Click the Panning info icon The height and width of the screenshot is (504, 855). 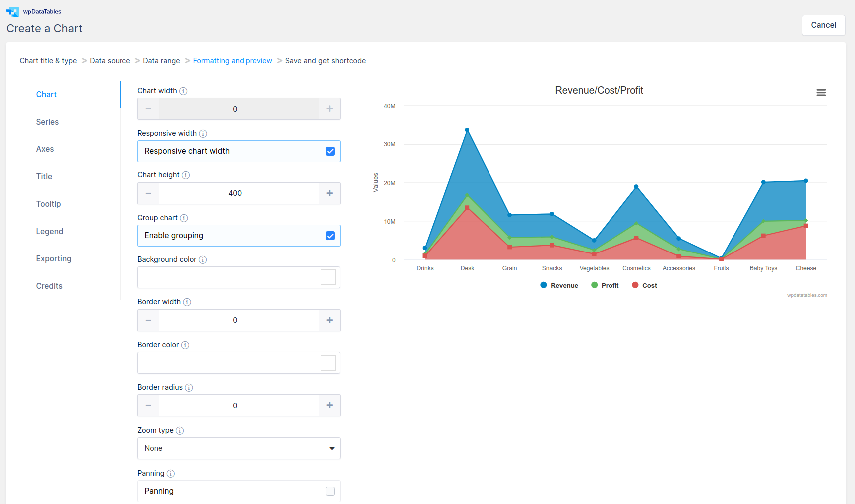(x=171, y=474)
